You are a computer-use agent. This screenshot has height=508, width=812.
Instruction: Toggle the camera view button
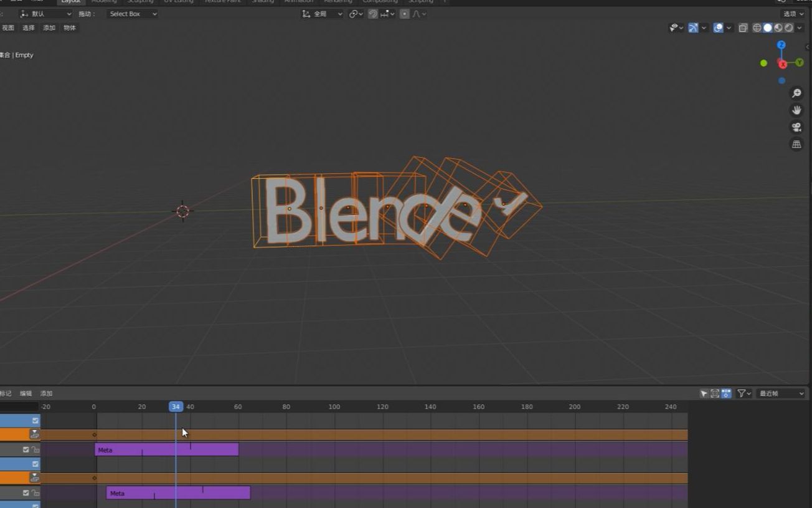coord(796,127)
